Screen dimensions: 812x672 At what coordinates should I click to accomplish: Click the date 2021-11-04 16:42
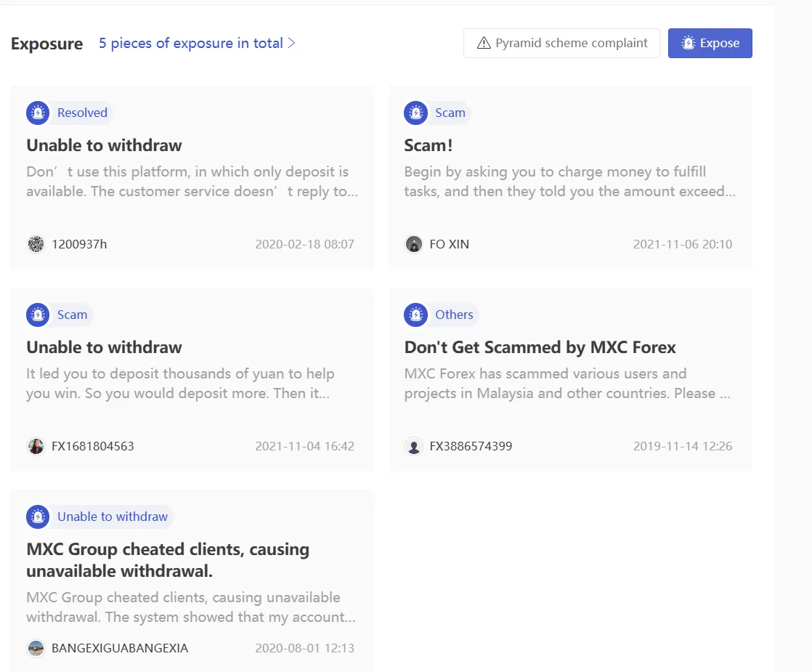click(304, 446)
